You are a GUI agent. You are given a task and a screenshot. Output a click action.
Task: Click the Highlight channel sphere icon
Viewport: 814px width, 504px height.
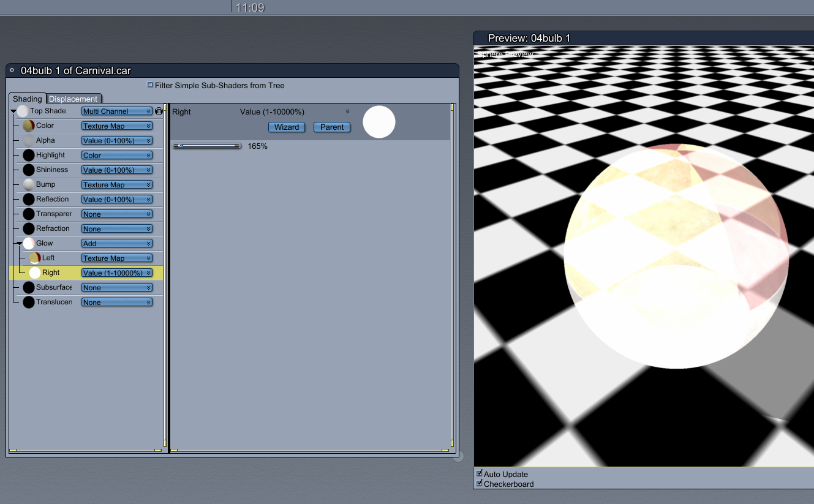click(29, 156)
